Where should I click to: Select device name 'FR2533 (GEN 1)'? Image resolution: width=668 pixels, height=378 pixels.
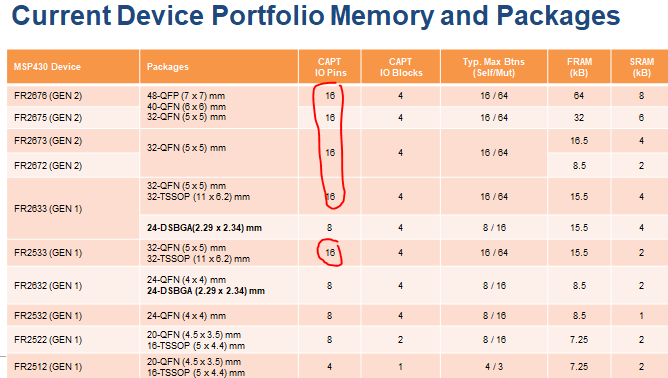click(48, 253)
